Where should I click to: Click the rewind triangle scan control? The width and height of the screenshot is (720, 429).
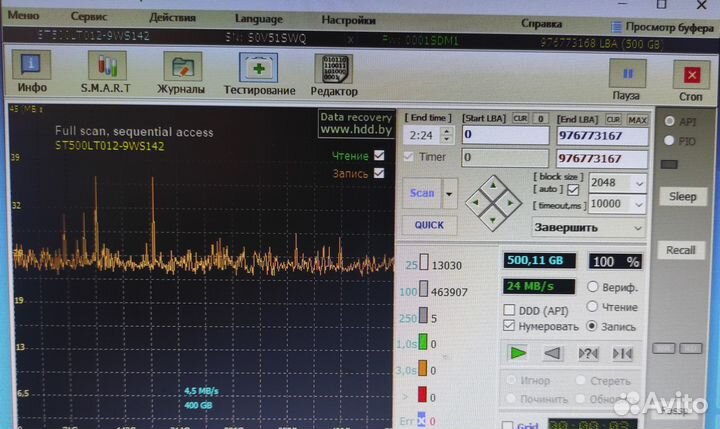coord(552,353)
